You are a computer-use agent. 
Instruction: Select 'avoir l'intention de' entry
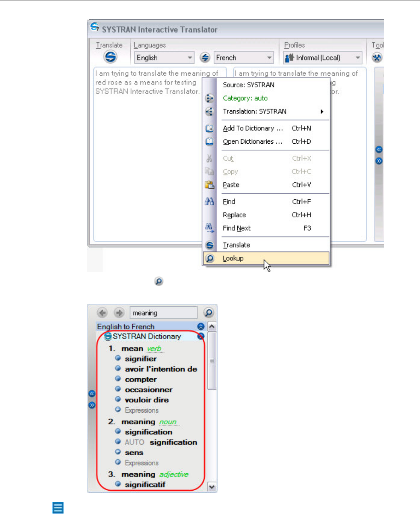click(161, 369)
